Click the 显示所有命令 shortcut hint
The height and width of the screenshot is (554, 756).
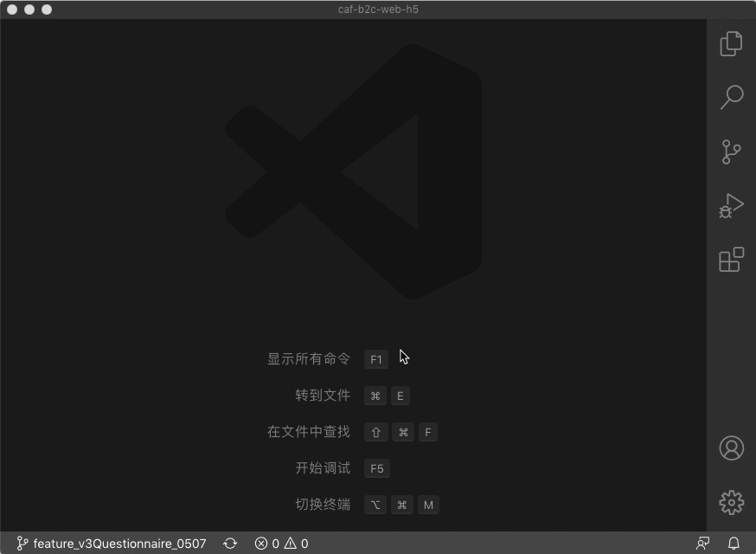click(x=376, y=358)
